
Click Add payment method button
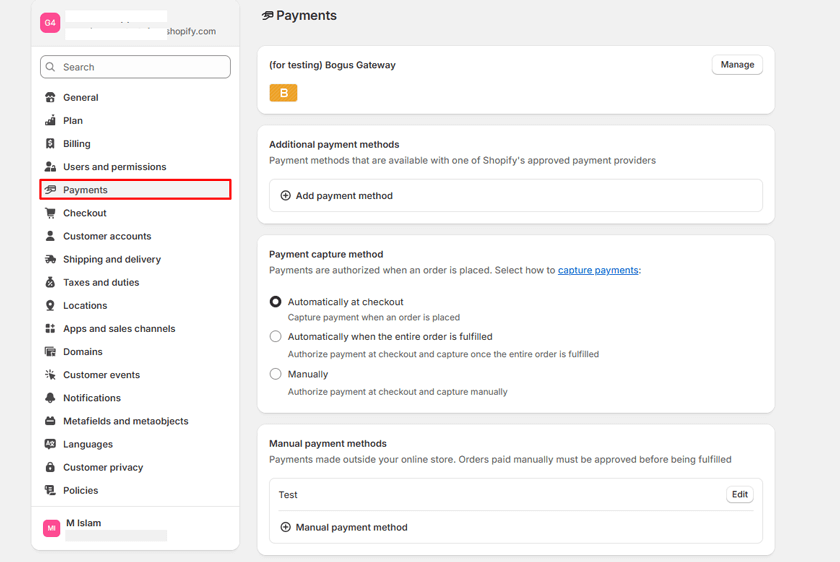pyautogui.click(x=516, y=196)
